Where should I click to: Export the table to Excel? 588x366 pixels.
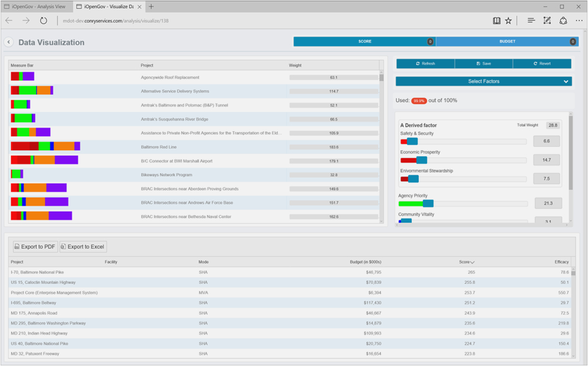[x=83, y=247]
